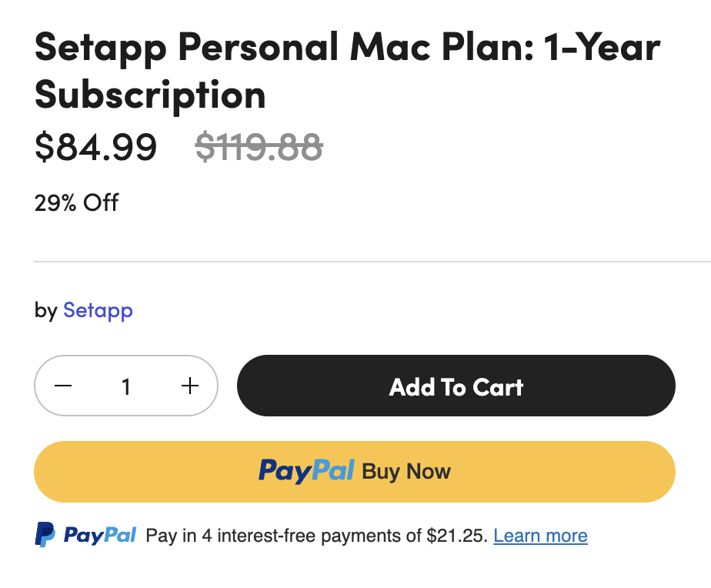Click the word Subscription in the heading

(150, 95)
